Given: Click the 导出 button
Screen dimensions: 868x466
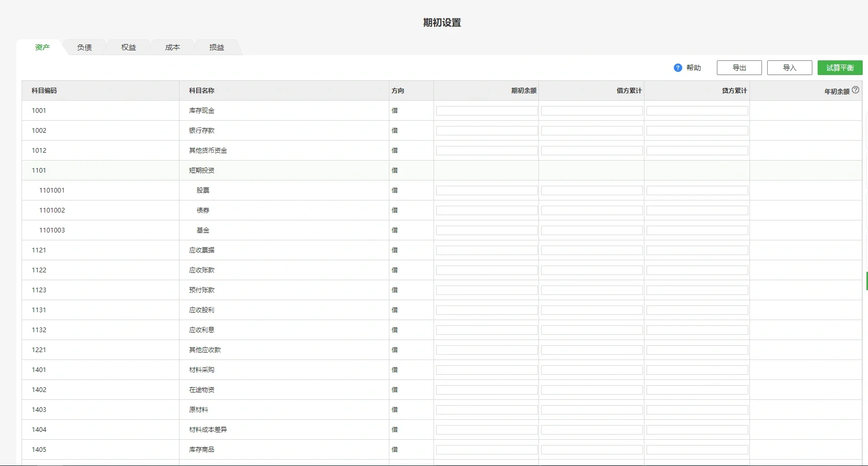Looking at the screenshot, I should pyautogui.click(x=739, y=68).
